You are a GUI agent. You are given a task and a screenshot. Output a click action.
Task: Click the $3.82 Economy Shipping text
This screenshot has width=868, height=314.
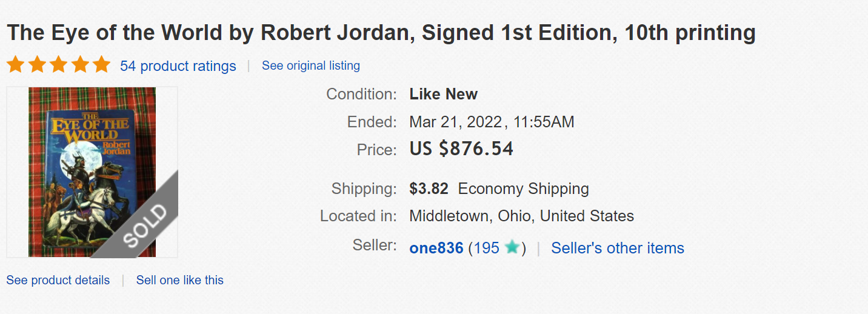tap(499, 189)
